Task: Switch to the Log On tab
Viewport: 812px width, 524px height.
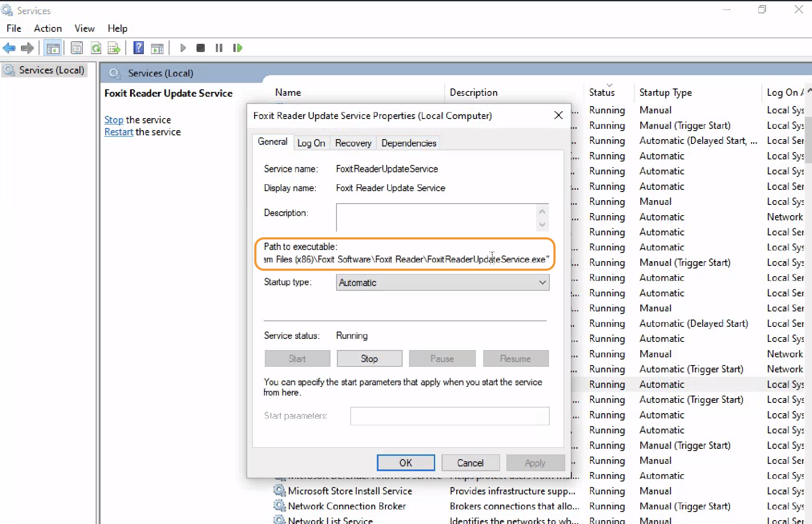Action: [311, 143]
